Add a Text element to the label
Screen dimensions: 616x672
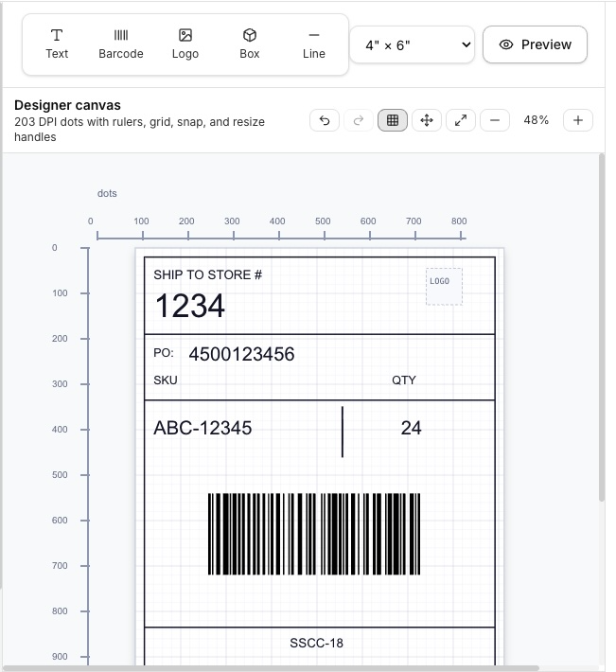tap(57, 44)
